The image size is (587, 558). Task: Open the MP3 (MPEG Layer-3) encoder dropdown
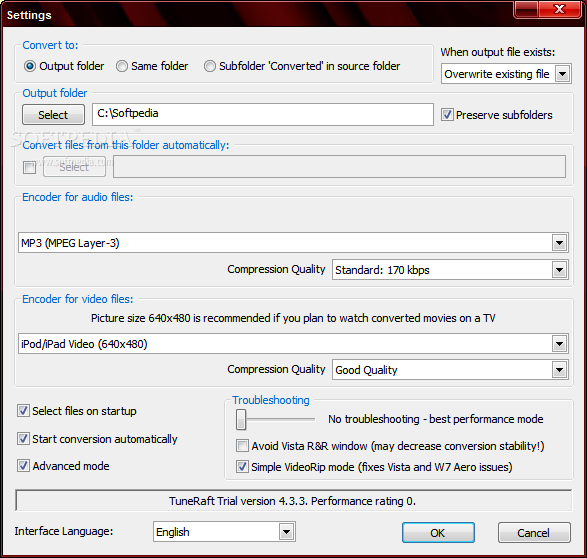point(294,243)
